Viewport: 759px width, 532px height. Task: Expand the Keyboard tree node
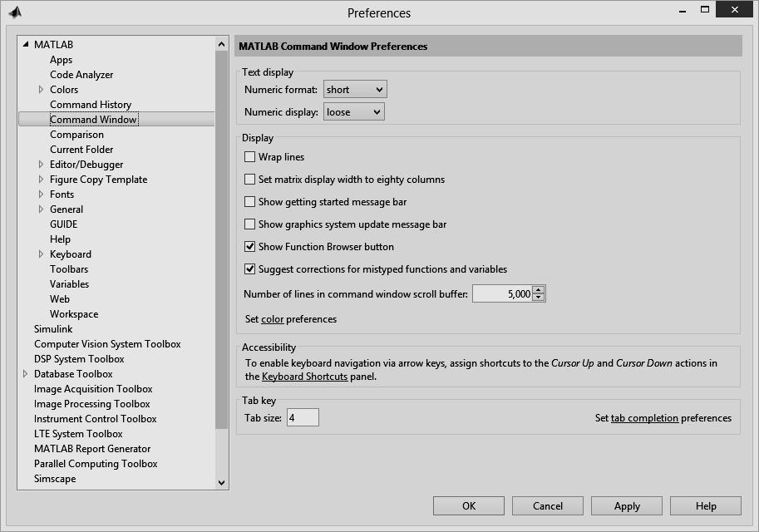(41, 254)
